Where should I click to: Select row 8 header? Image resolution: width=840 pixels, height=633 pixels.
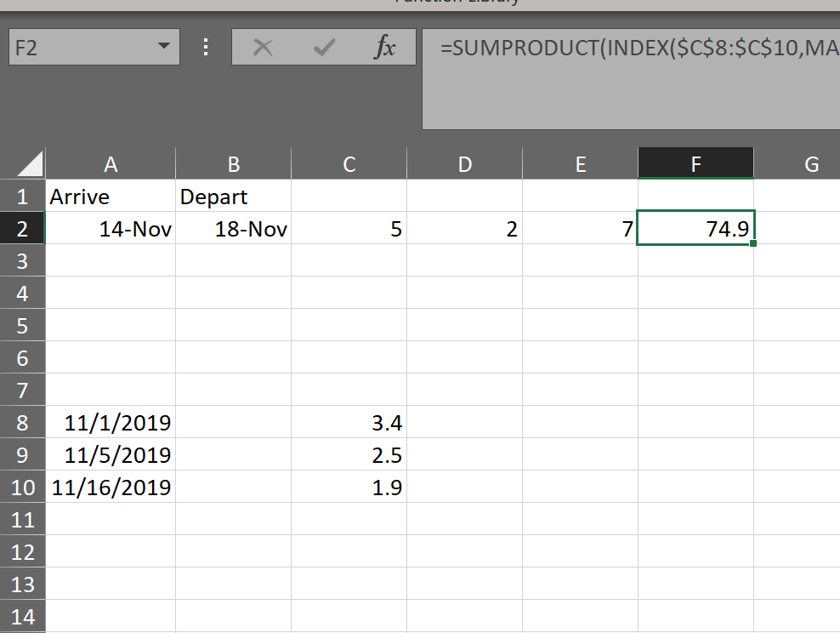tap(22, 422)
